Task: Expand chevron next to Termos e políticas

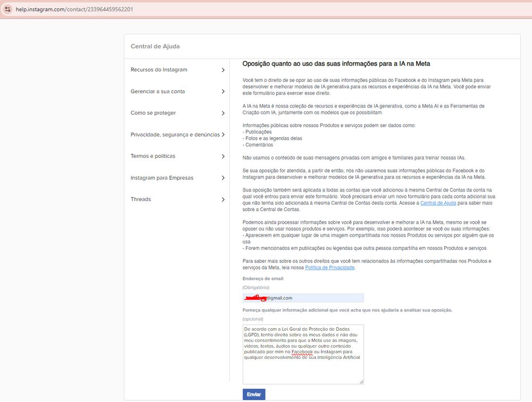Action: coord(223,156)
